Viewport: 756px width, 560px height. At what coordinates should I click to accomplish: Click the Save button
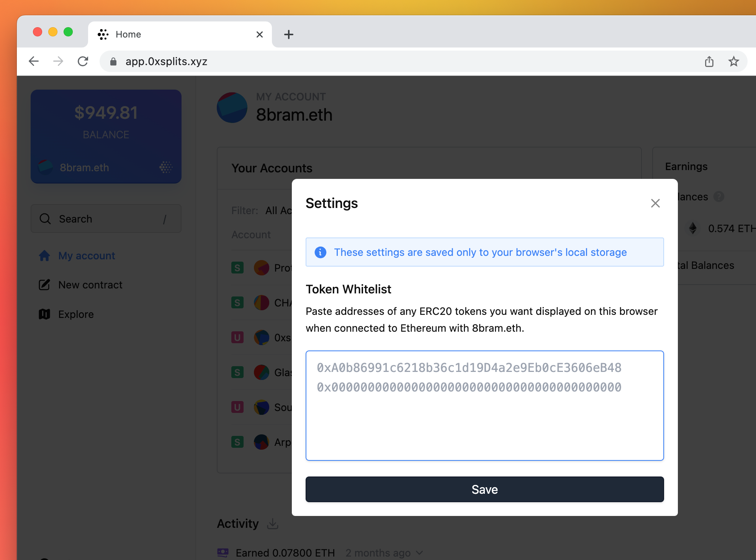tap(484, 489)
